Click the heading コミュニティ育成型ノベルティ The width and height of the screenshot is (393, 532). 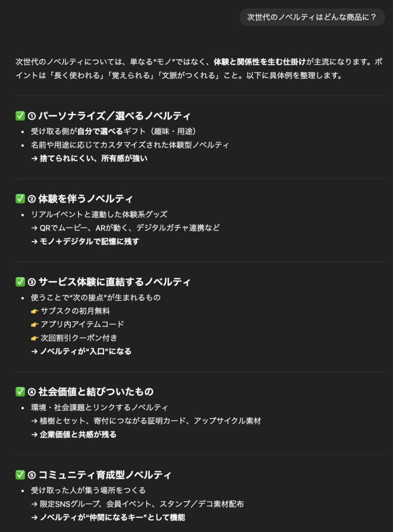pos(104,475)
